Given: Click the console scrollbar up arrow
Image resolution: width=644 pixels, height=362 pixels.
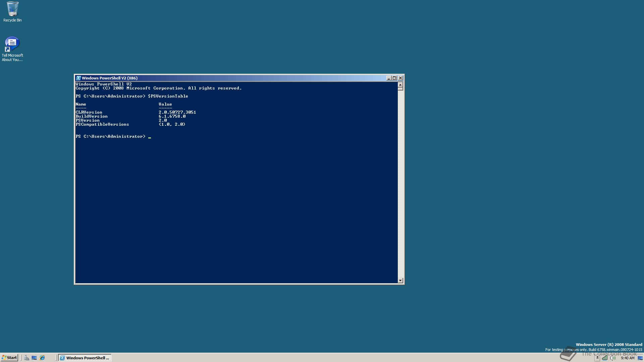Looking at the screenshot, I should pyautogui.click(x=400, y=84).
